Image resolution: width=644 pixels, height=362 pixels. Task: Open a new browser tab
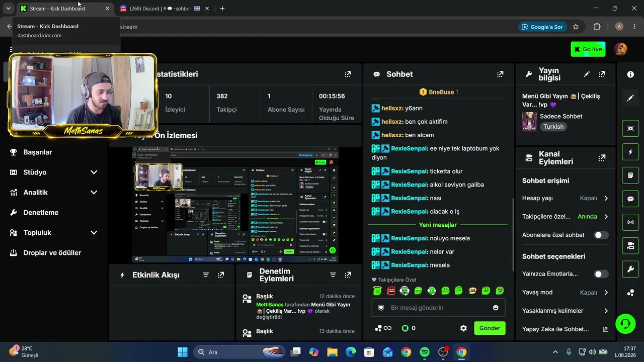(x=222, y=9)
